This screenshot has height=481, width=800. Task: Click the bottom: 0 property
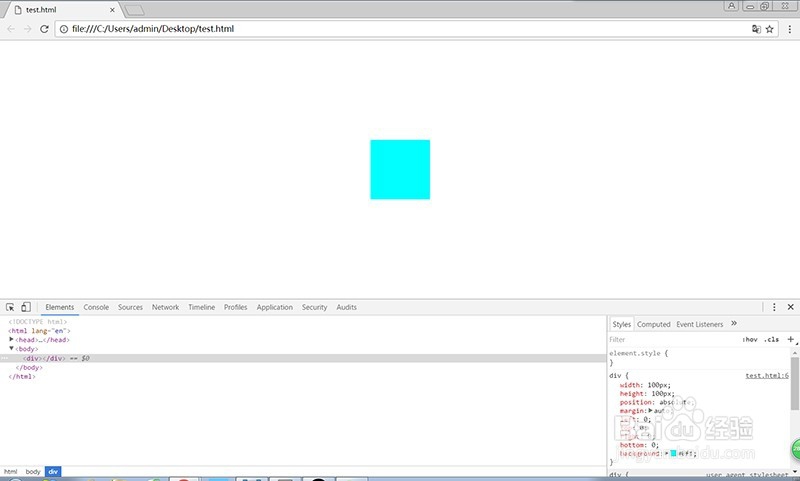[639, 445]
